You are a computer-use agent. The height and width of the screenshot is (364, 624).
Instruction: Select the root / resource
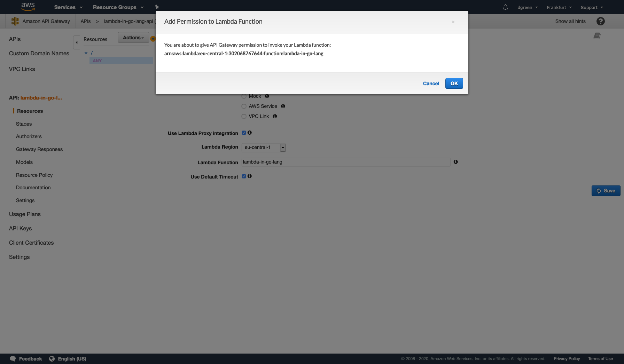[92, 53]
